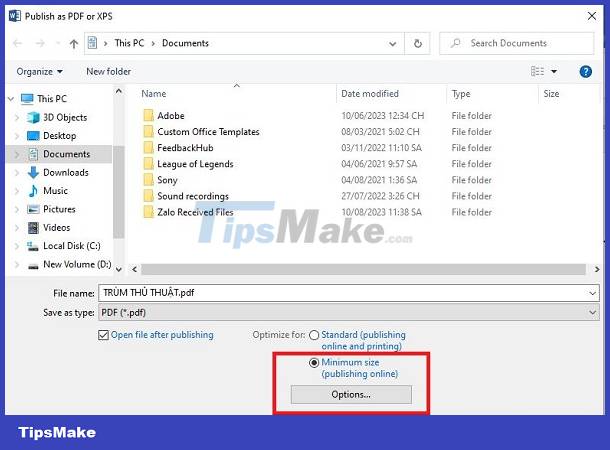Click the Zalo Received Files folder icon
This screenshot has height=450, width=610.
pos(148,212)
